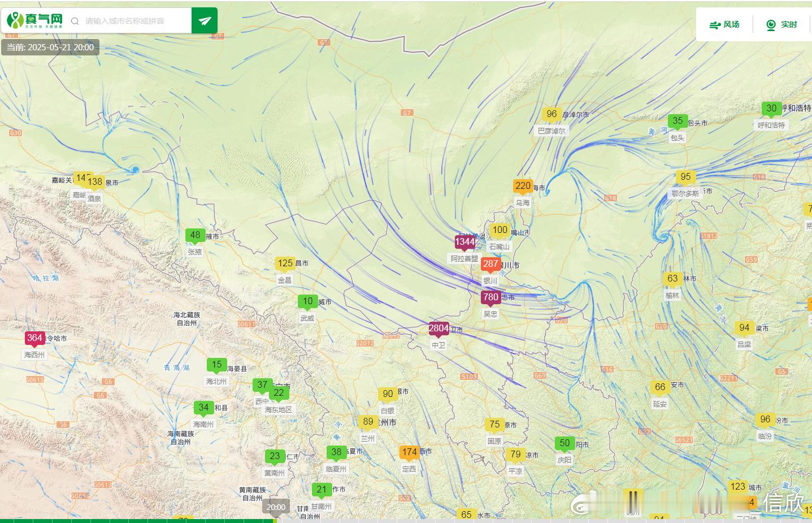
Task: Open the partly hidden 嘉峪关 marker
Action: click(80, 179)
